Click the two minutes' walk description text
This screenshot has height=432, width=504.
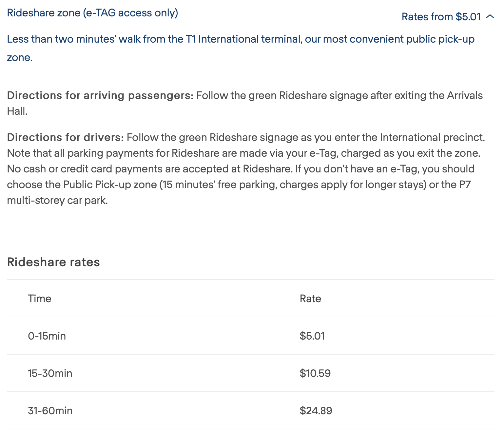click(241, 48)
